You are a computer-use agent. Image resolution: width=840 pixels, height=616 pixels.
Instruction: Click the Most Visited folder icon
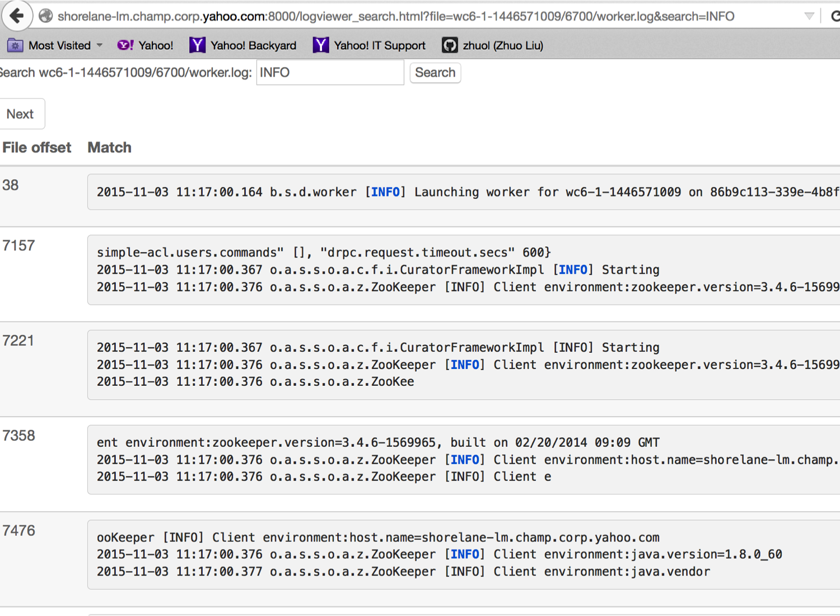tap(15, 45)
